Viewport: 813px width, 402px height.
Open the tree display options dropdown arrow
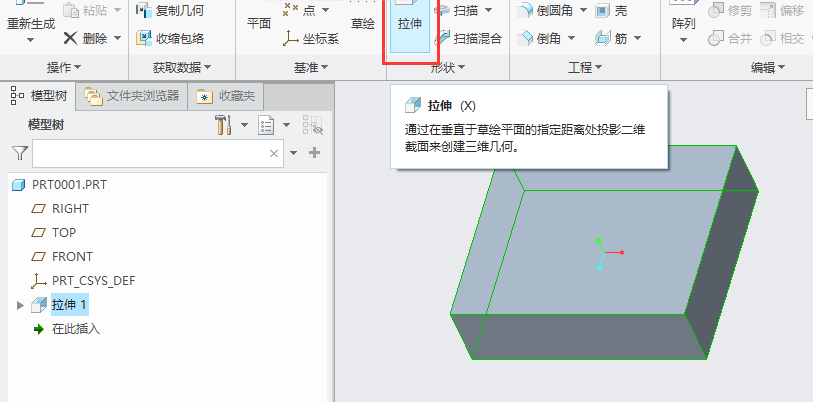pyautogui.click(x=287, y=125)
